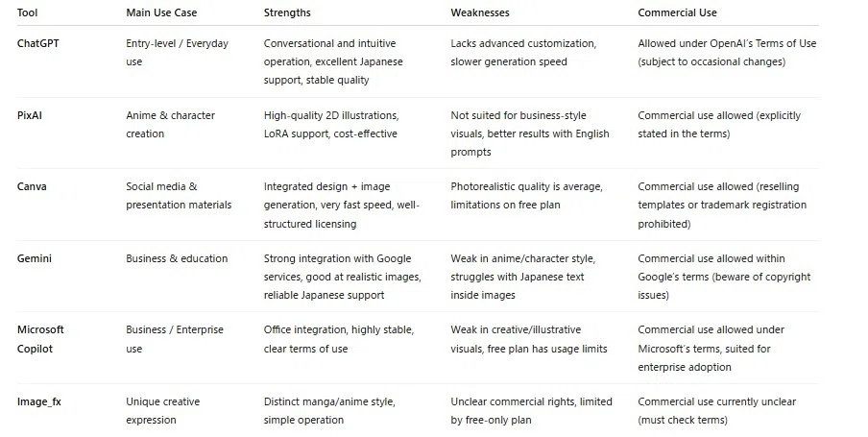This screenshot has width=868, height=437.
Task: Click 'Anime & character creation' cell
Action: coord(171,124)
